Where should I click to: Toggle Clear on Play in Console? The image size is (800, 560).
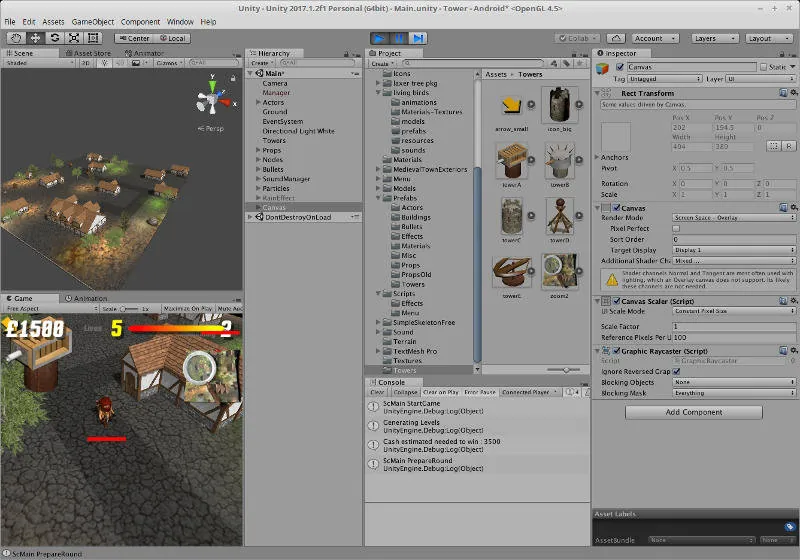(x=440, y=392)
